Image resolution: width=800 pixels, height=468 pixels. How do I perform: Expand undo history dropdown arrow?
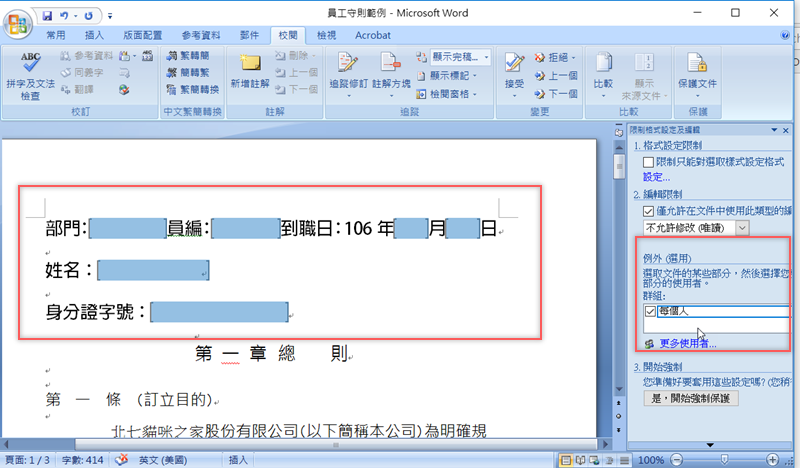76,16
